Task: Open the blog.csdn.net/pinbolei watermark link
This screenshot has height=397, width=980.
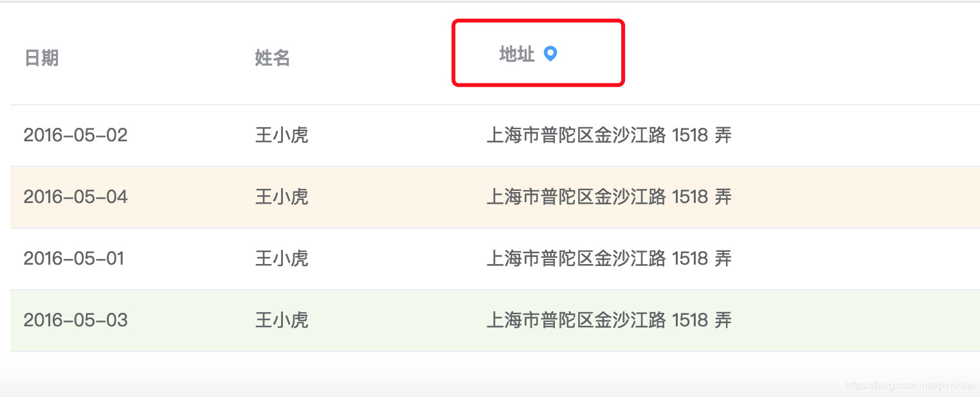Action: click(x=909, y=385)
